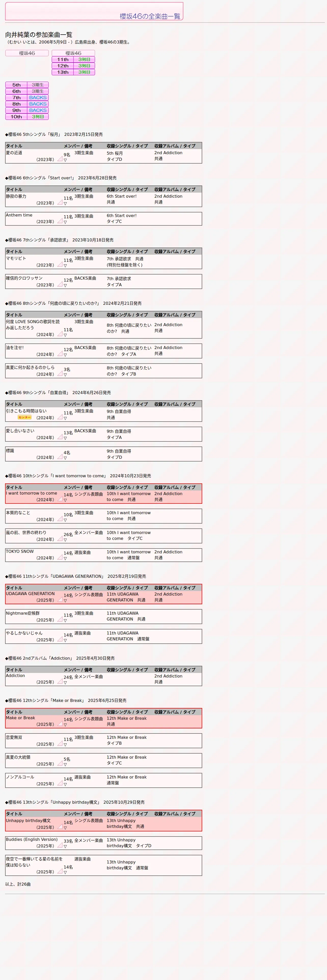Viewport: 327px width, 980px height.
Task: Click the pink triangle icon in 本質的なこと row
Action: [x=60, y=519]
